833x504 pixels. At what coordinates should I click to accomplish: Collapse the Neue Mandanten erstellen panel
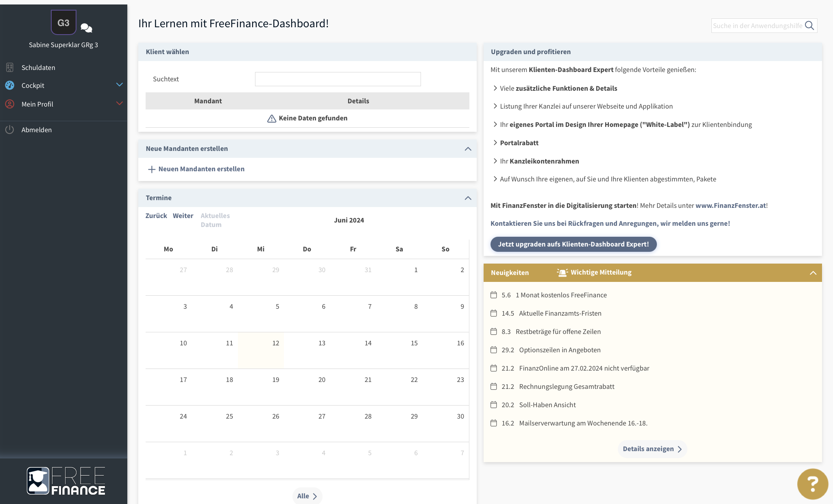pyautogui.click(x=468, y=149)
